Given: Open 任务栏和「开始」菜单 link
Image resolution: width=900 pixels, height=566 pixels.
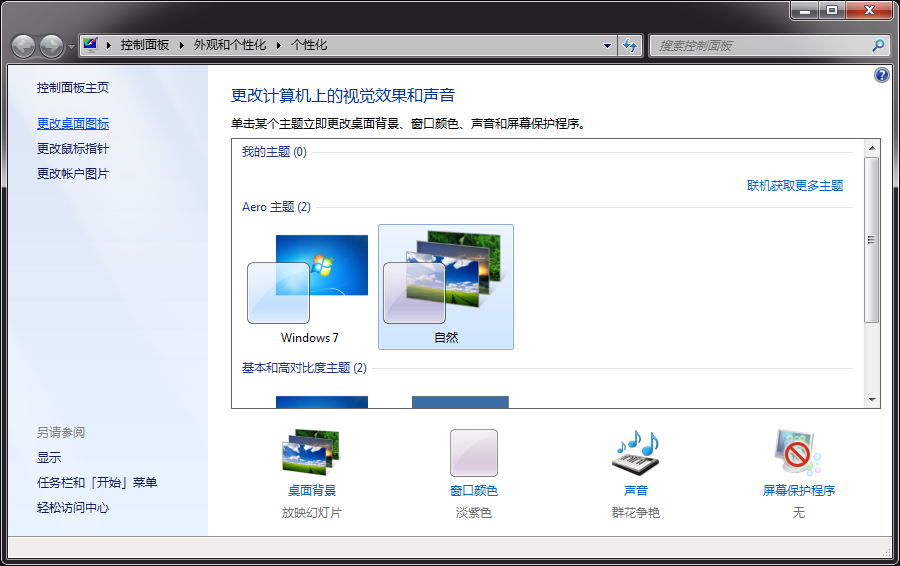Looking at the screenshot, I should pos(97,483).
